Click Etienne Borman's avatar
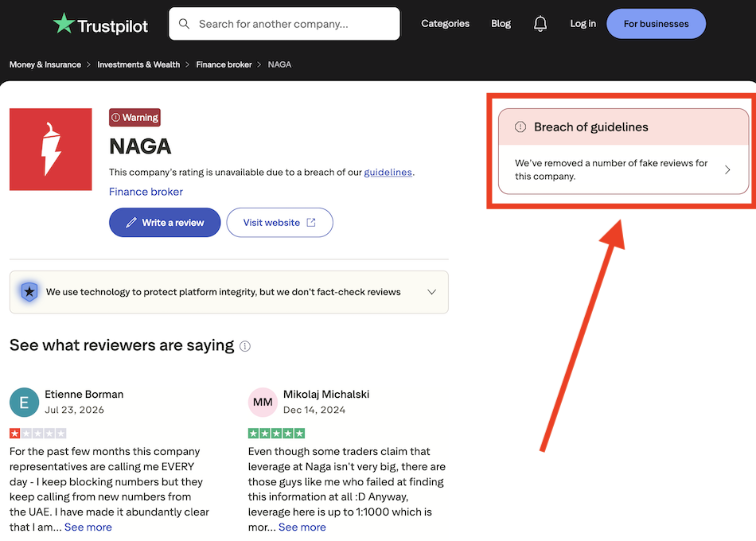The image size is (756, 541). click(x=24, y=402)
